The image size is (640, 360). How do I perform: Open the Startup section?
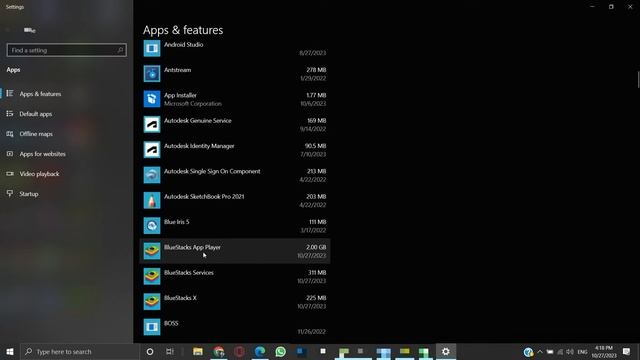pyautogui.click(x=67, y=194)
